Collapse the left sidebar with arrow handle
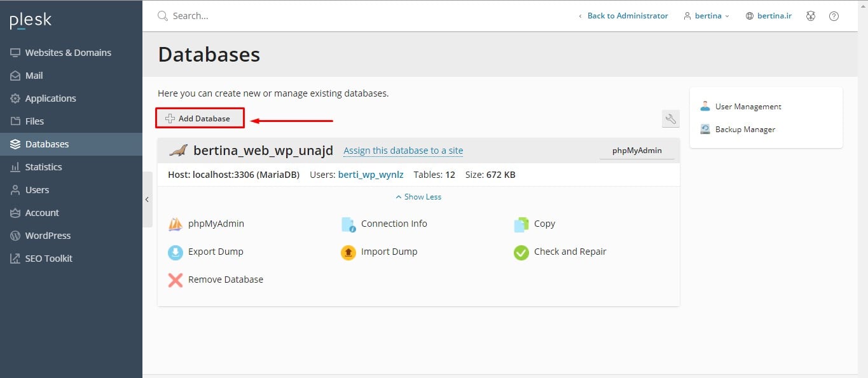 coord(147,199)
